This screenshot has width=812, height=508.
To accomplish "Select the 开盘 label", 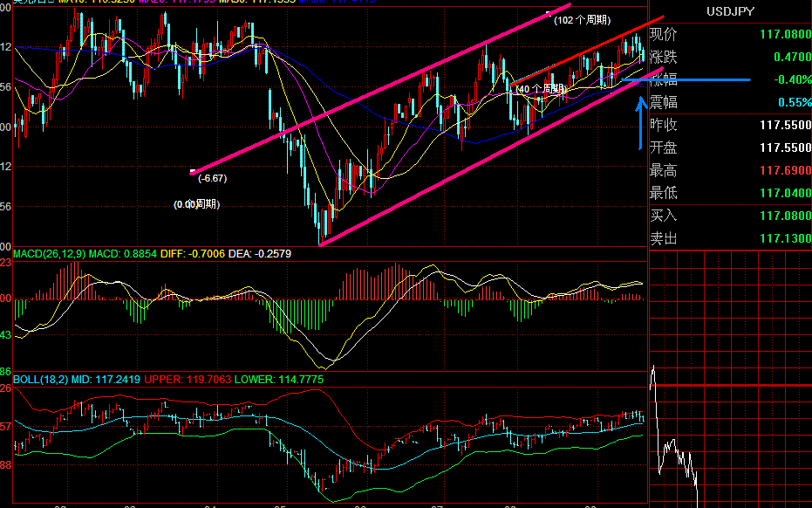I will [664, 148].
